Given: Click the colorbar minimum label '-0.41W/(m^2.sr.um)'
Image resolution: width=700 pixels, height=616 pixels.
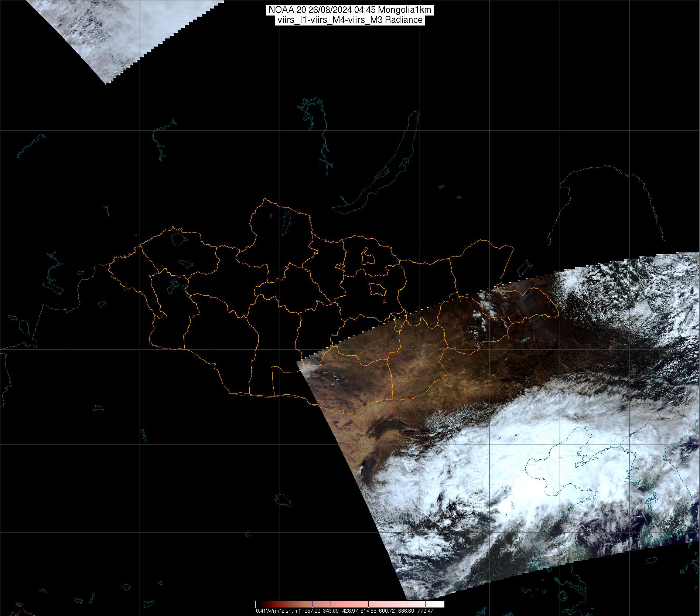Looking at the screenshot, I should [x=277, y=611].
